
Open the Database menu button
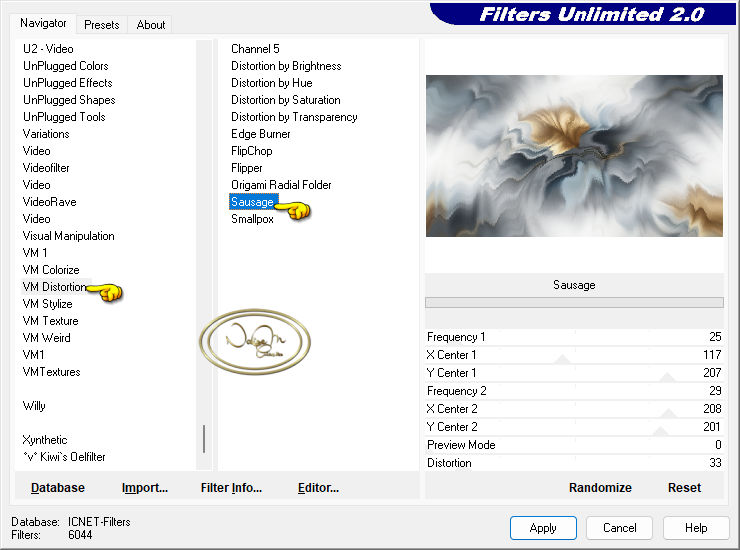coord(58,488)
